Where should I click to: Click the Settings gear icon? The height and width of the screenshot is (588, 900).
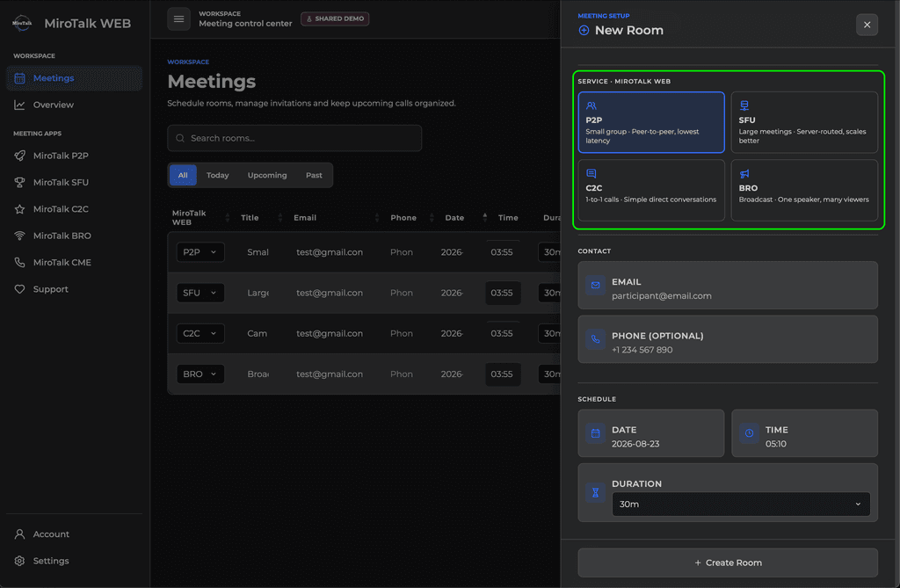[19, 561]
